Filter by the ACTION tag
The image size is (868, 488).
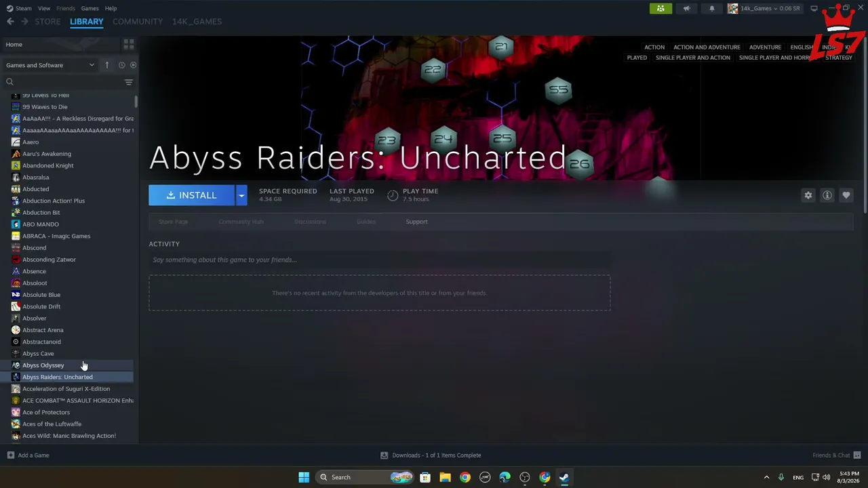pos(654,47)
